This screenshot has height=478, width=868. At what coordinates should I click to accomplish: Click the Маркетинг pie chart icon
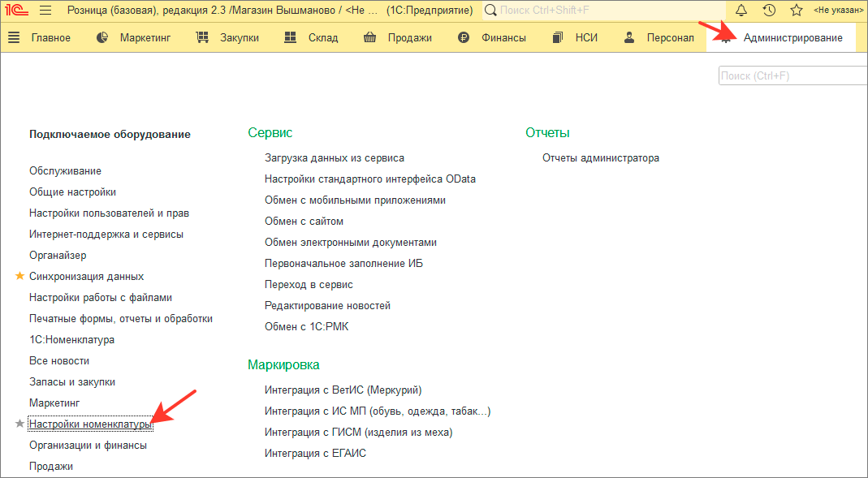102,37
